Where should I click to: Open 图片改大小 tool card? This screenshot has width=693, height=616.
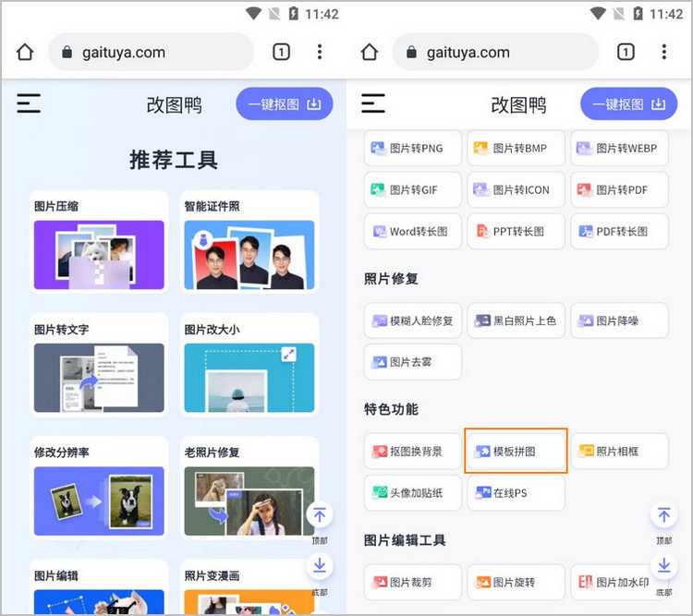pyautogui.click(x=249, y=365)
